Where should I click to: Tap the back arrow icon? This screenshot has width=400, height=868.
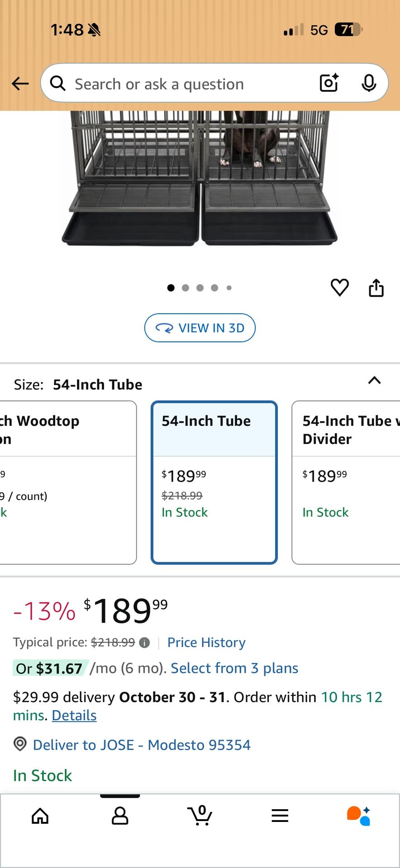(x=20, y=84)
